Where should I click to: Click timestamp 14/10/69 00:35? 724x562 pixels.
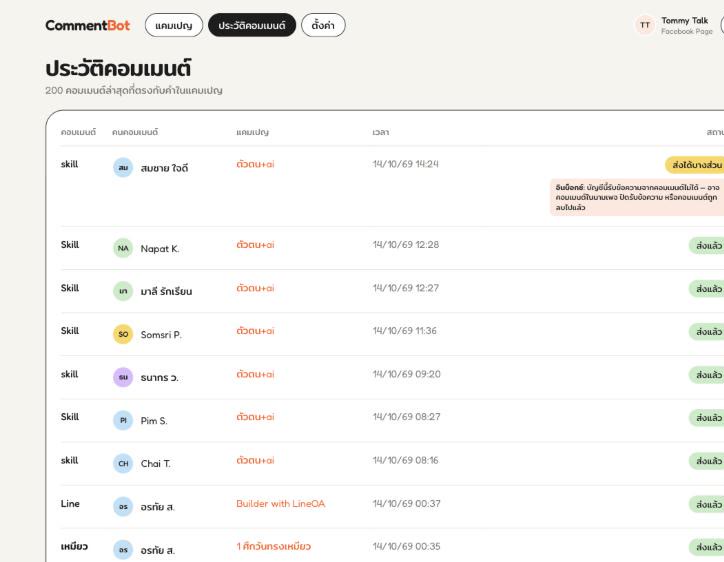[x=406, y=546]
